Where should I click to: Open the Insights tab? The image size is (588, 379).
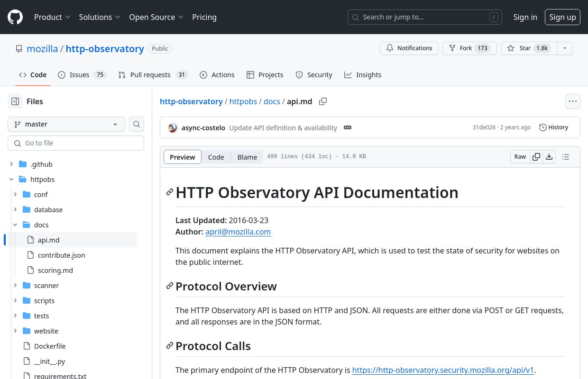363,75
